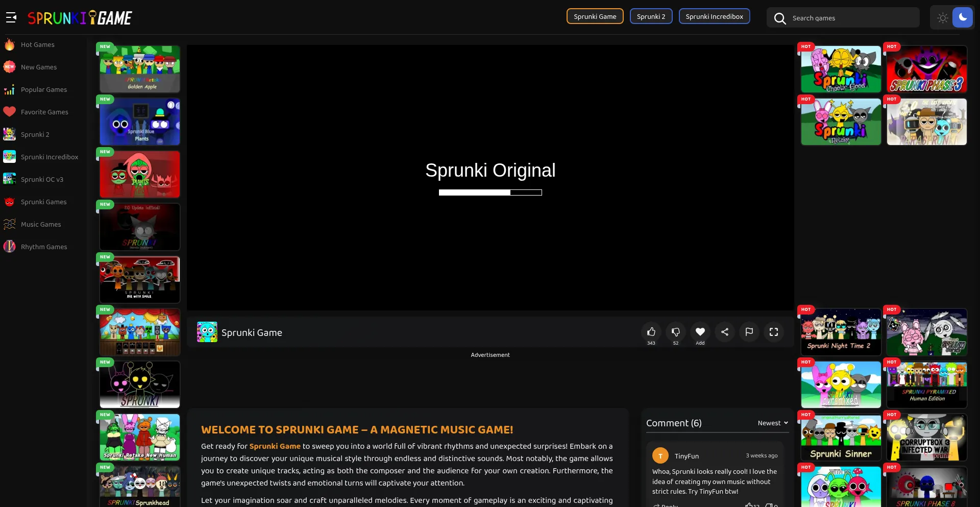Enter fullscreen mode for the game
Image resolution: width=980 pixels, height=507 pixels.
tap(773, 332)
